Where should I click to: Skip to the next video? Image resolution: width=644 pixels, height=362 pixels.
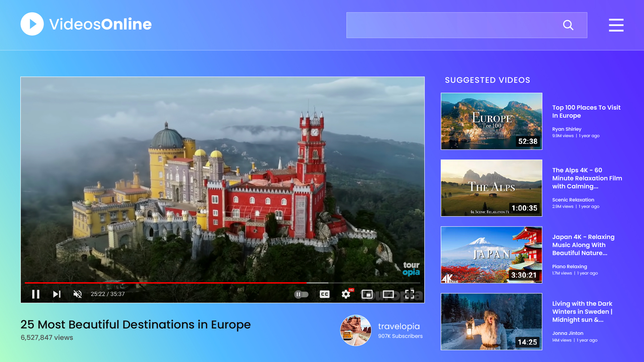pyautogui.click(x=57, y=294)
